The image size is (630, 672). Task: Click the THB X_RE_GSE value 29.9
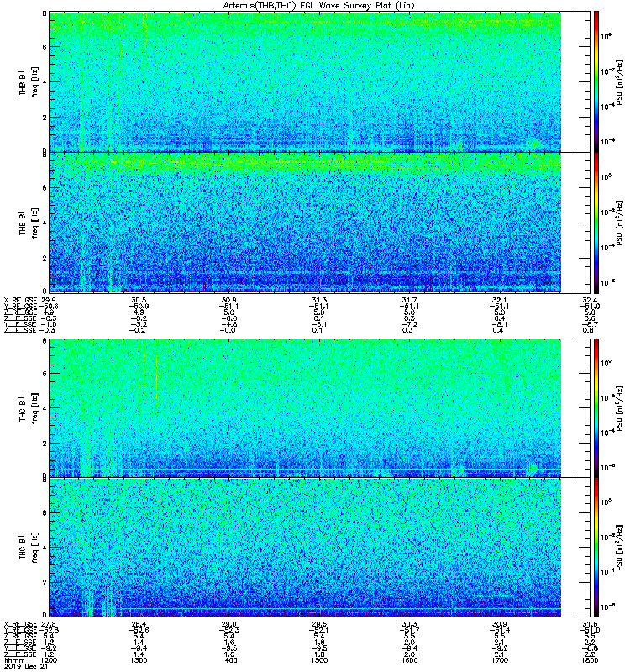[x=48, y=300]
